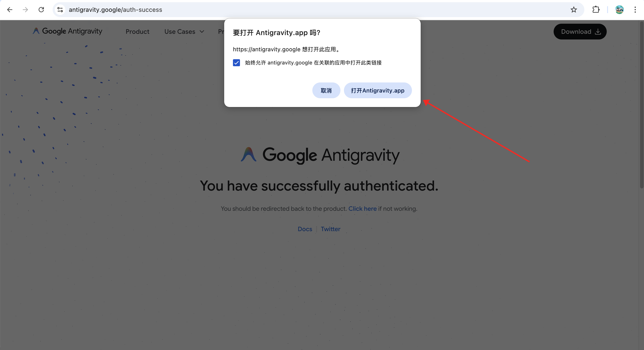This screenshot has width=644, height=350.
Task: Open the Chrome three-dot menu
Action: pyautogui.click(x=635, y=10)
